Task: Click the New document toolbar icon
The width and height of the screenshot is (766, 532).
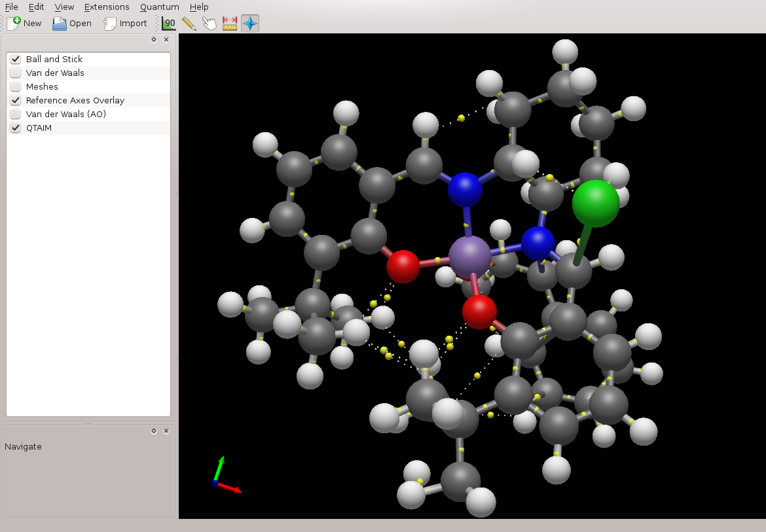Action: pyautogui.click(x=14, y=24)
